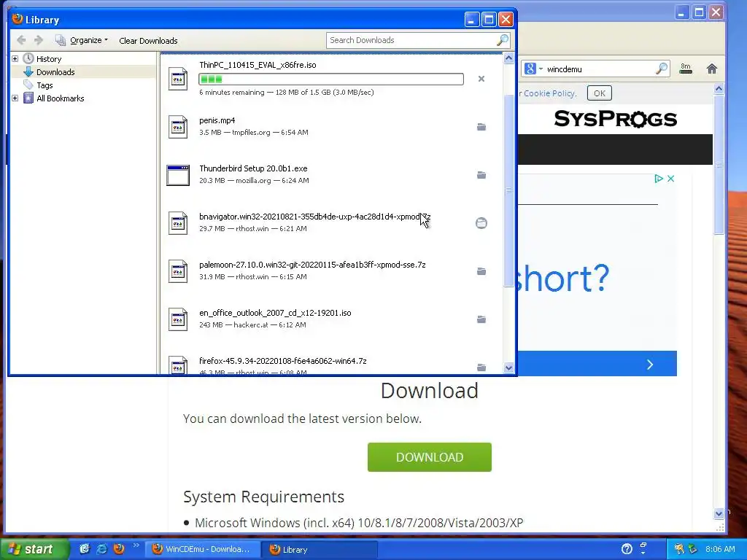
Task: Select the en_office_outlook_2007_cd_x12-19201.iso name
Action: tap(275, 313)
